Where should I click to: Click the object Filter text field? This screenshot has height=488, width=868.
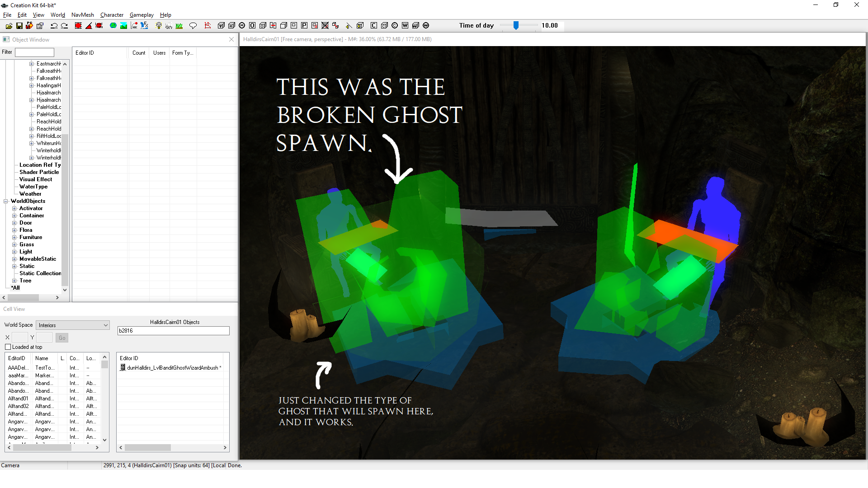click(x=34, y=52)
